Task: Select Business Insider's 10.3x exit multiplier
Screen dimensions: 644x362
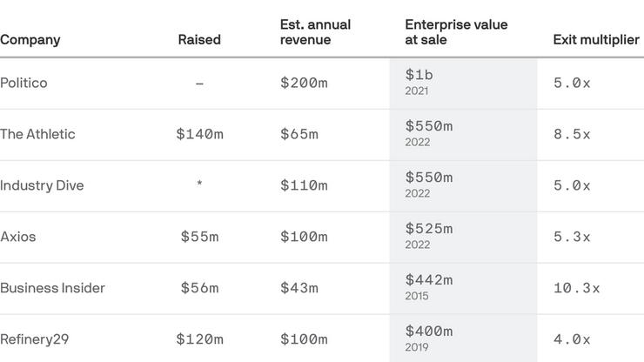Action: [576, 288]
